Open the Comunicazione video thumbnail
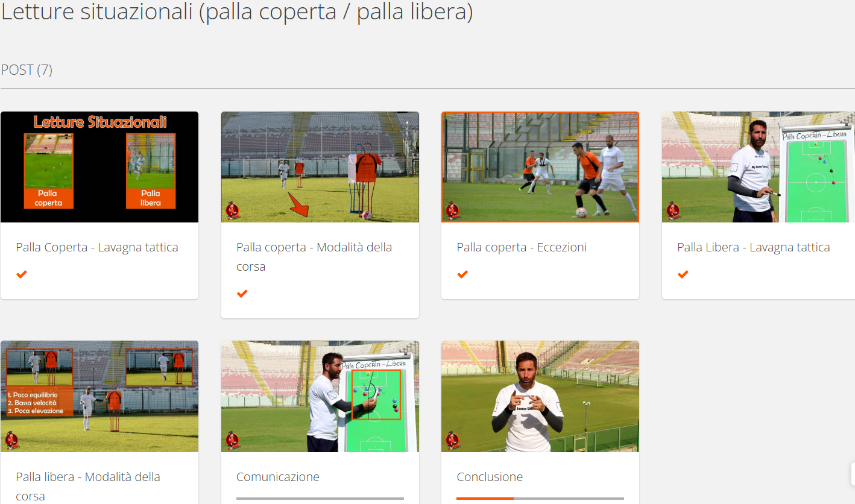 [320, 396]
